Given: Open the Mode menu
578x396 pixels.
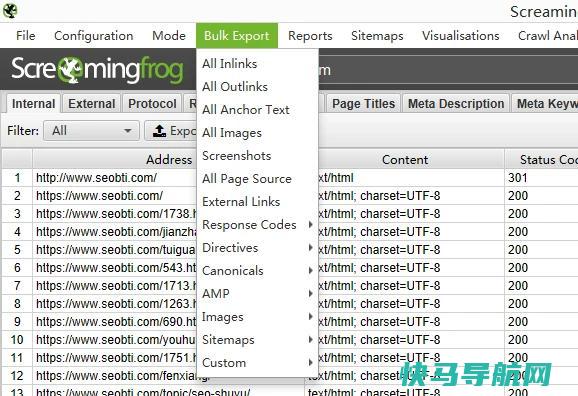Looking at the screenshot, I should pyautogui.click(x=169, y=36).
